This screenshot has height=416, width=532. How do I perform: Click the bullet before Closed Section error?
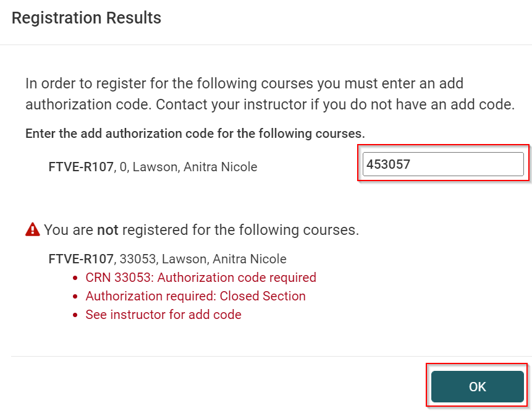pyautogui.click(x=75, y=297)
